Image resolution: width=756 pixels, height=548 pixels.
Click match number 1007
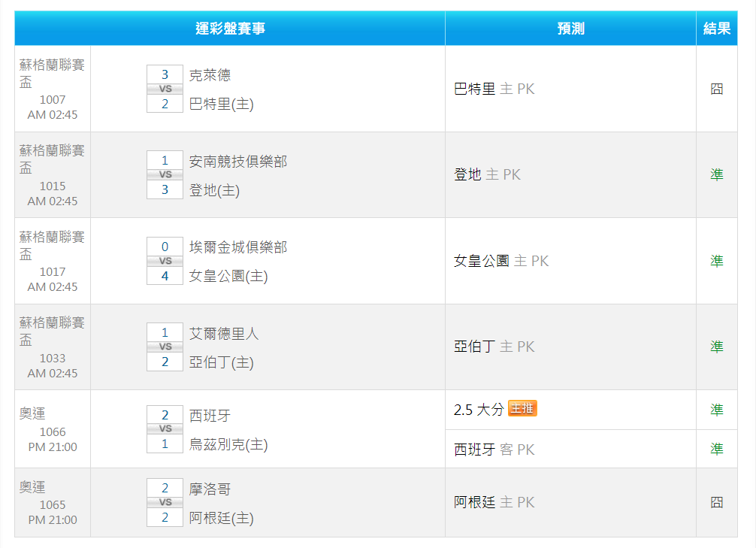click(x=53, y=100)
